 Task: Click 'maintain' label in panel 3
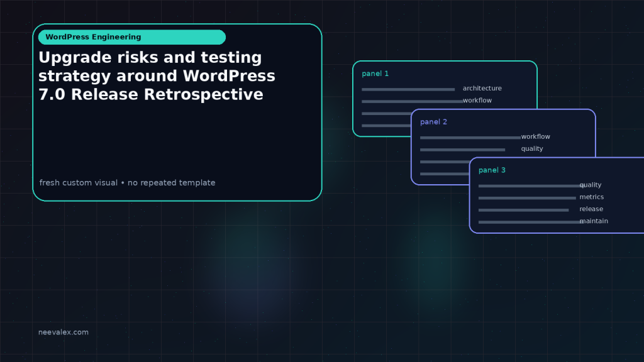click(x=594, y=221)
